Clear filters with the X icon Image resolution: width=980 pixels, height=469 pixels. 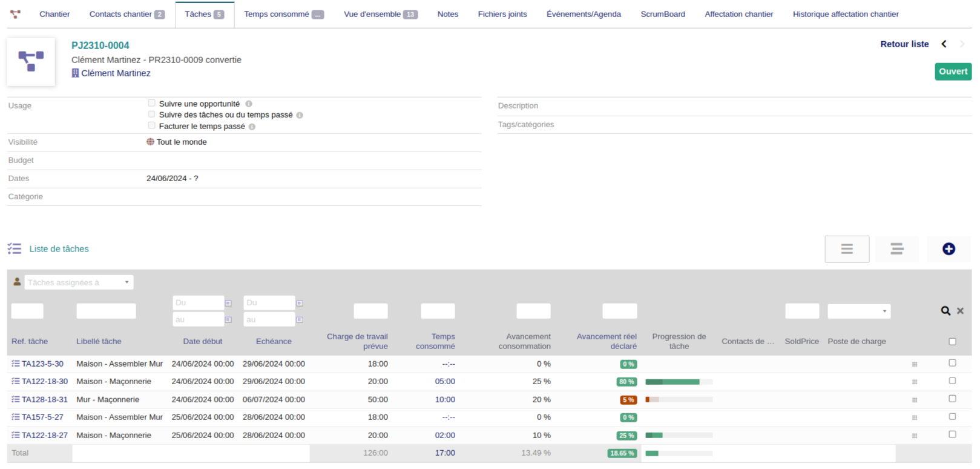[x=960, y=311]
